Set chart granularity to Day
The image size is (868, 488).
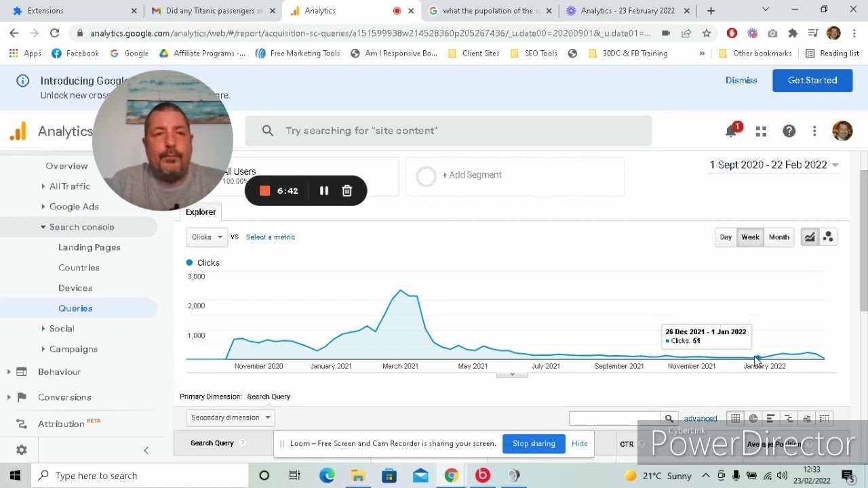tap(726, 237)
